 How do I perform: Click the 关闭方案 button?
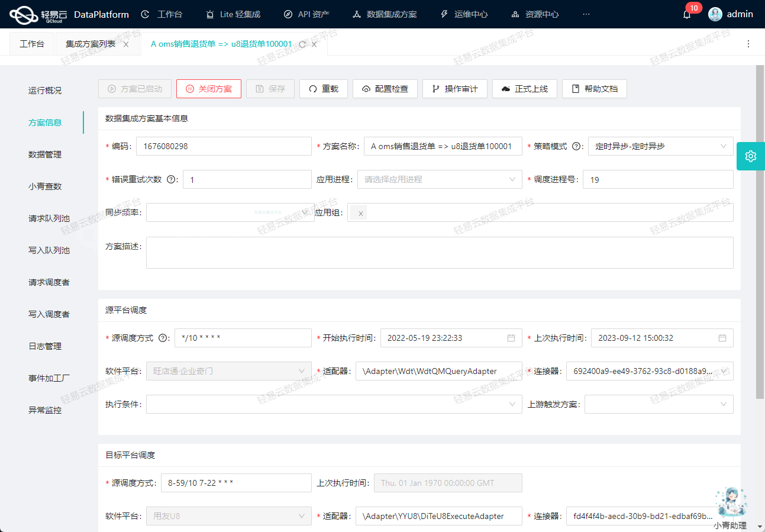point(208,89)
